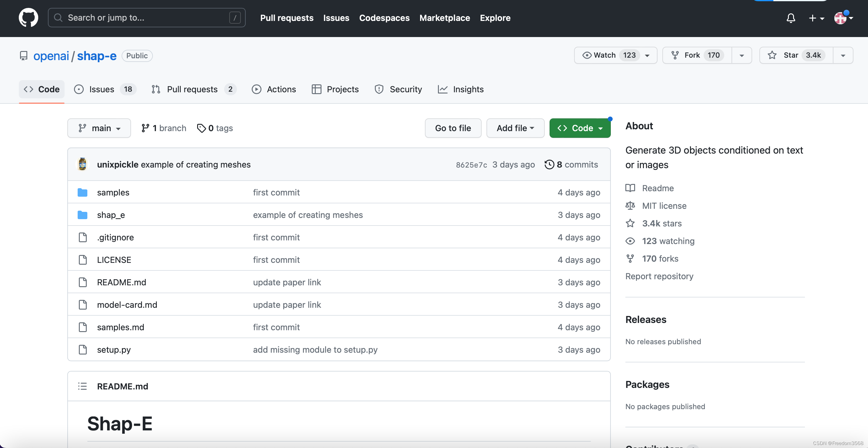This screenshot has height=448, width=868.
Task: Open the notifications bell
Action: click(x=790, y=18)
